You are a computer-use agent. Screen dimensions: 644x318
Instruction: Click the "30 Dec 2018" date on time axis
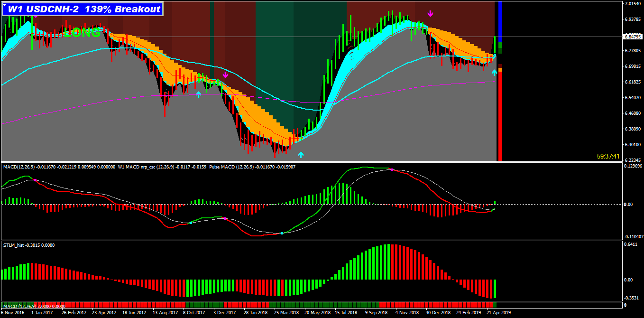point(438,313)
